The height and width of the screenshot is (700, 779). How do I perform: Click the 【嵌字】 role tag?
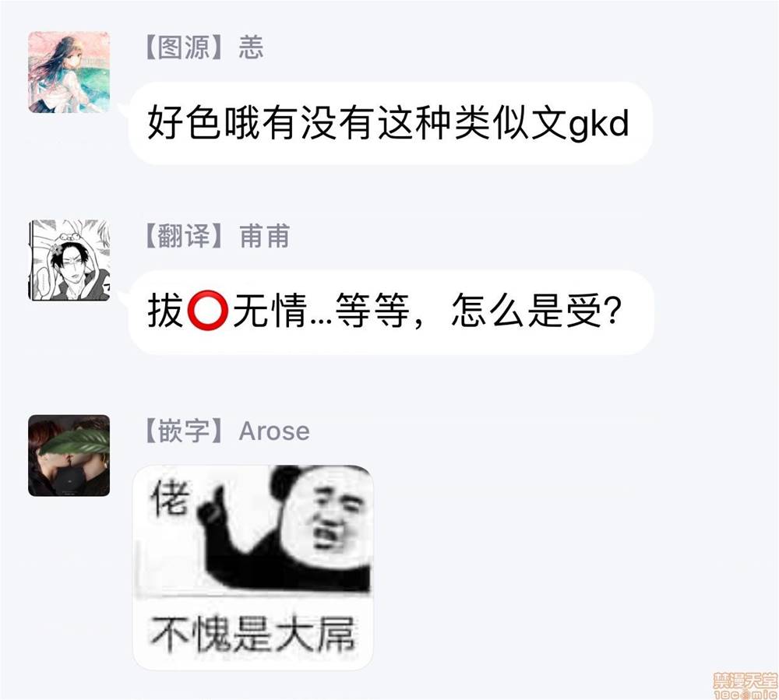185,431
